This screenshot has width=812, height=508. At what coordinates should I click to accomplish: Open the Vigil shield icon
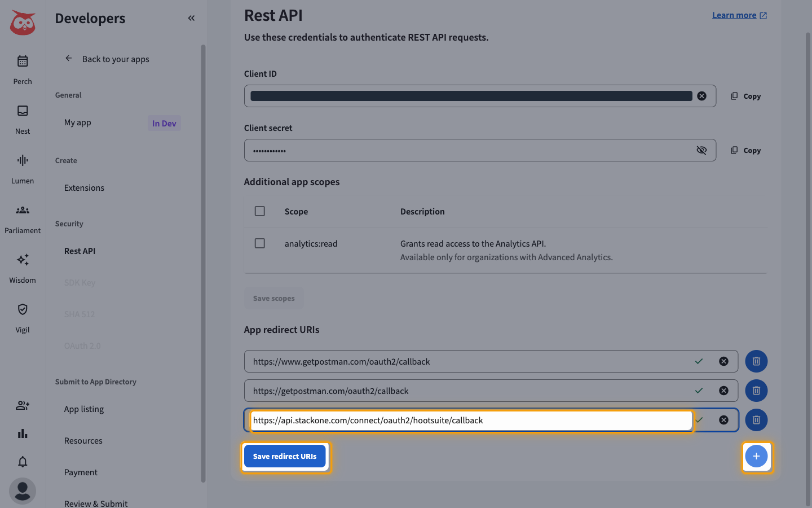23,309
